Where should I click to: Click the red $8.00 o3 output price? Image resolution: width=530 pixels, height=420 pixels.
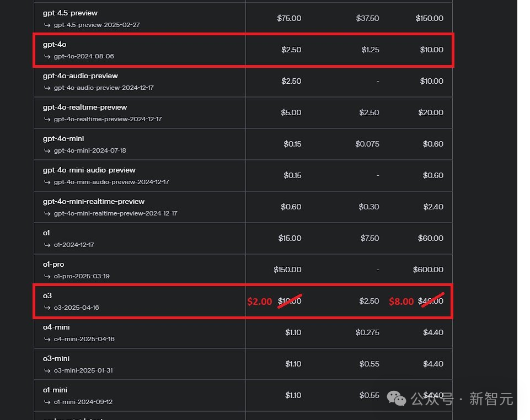(401, 301)
